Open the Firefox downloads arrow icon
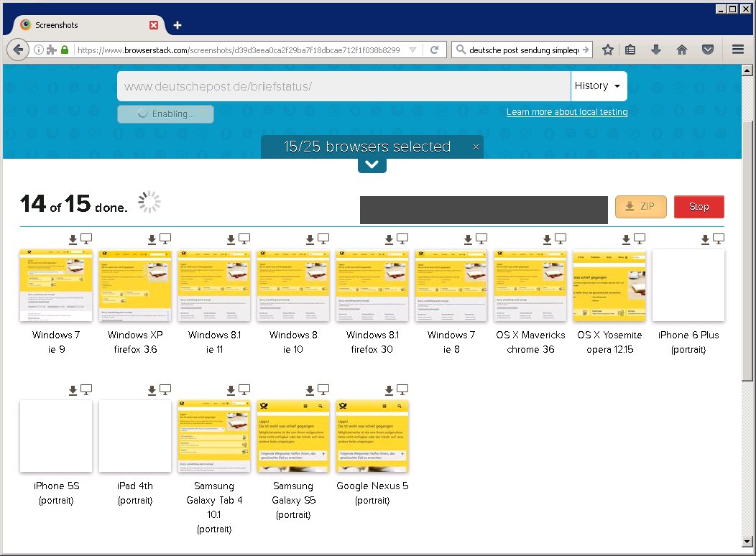Screen dimensions: 756x556 [x=655, y=50]
